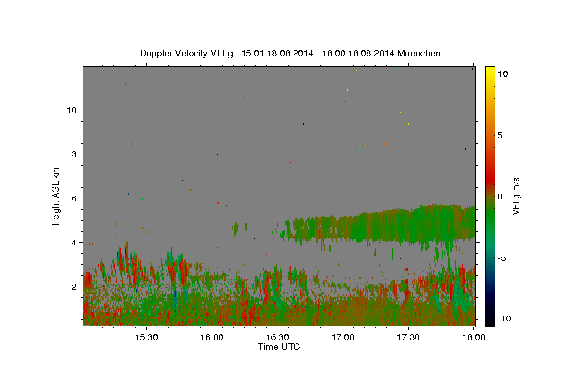Click the '17:30' time tick label
The width and height of the screenshot is (588, 392).
pyautogui.click(x=409, y=337)
